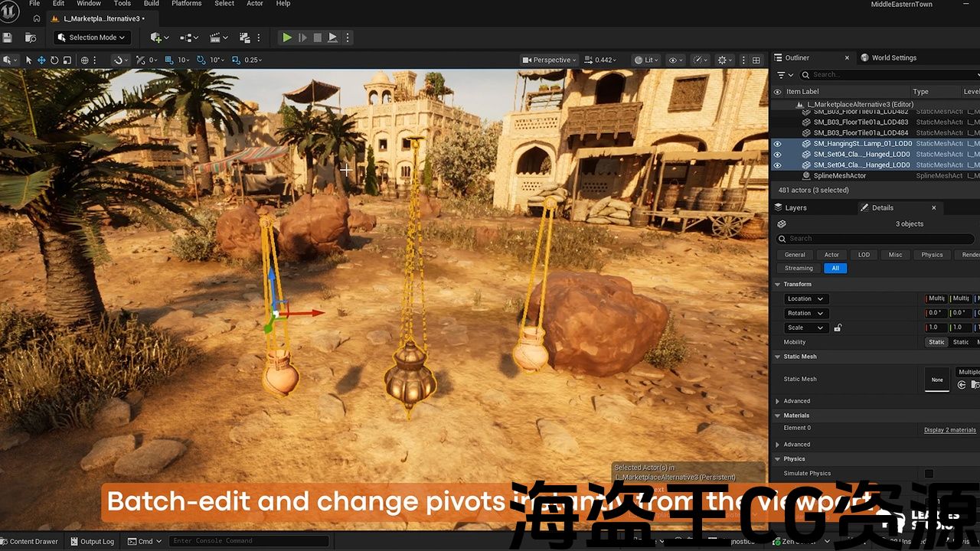Open the Perspective viewport dropdown

click(550, 60)
